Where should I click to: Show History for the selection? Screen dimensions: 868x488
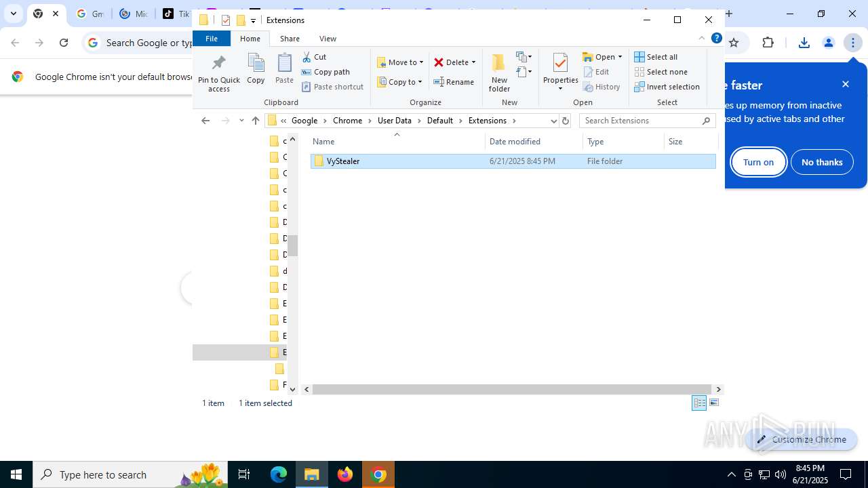[x=601, y=87]
